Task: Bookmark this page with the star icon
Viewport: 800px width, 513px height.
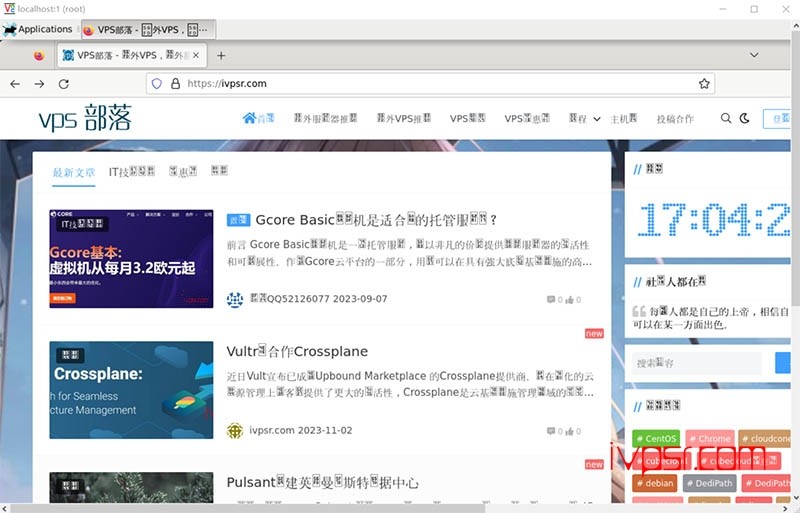Action: 704,83
